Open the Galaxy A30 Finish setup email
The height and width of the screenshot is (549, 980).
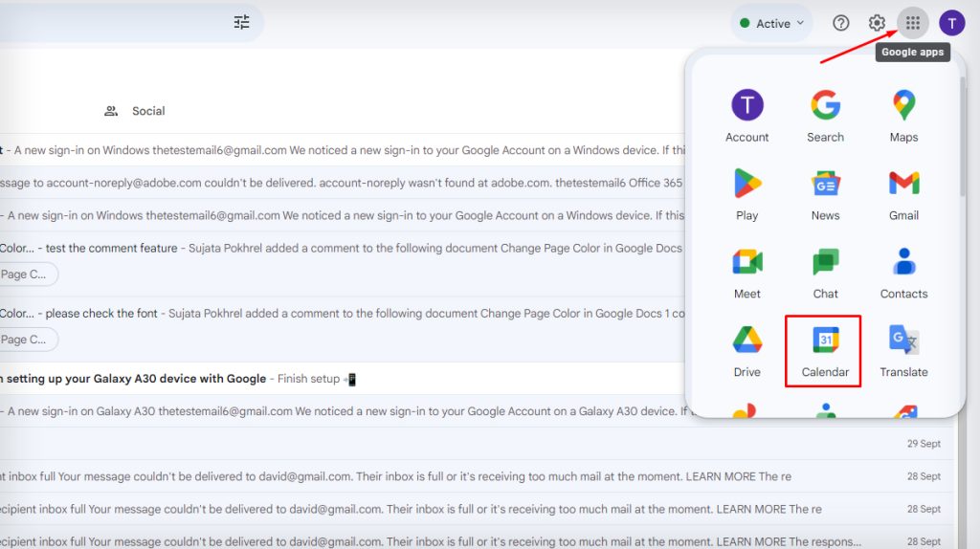tap(343, 379)
